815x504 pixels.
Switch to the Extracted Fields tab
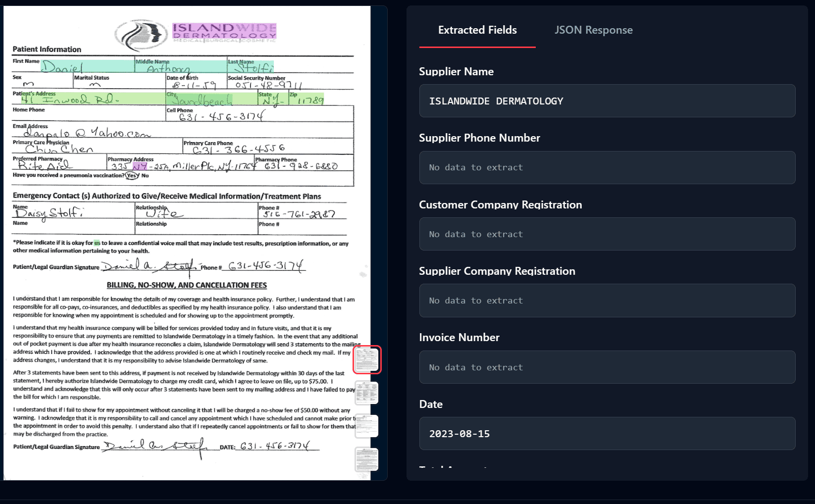point(477,30)
